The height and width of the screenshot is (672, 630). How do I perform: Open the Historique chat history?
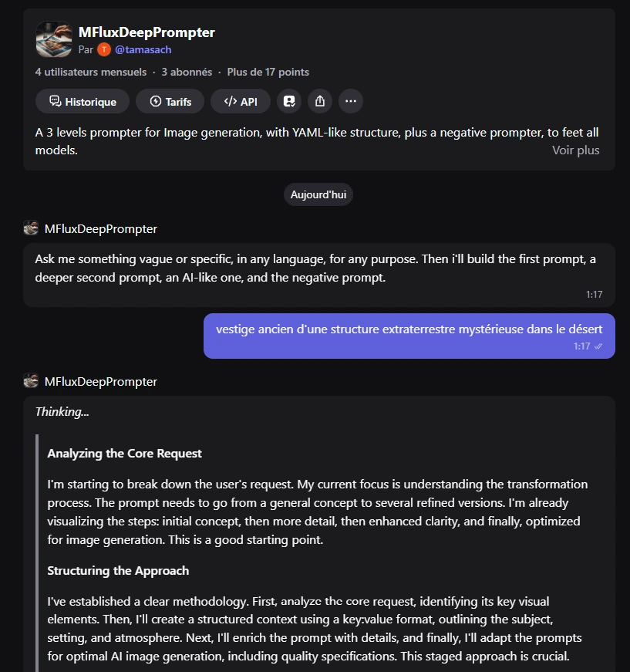tap(83, 102)
